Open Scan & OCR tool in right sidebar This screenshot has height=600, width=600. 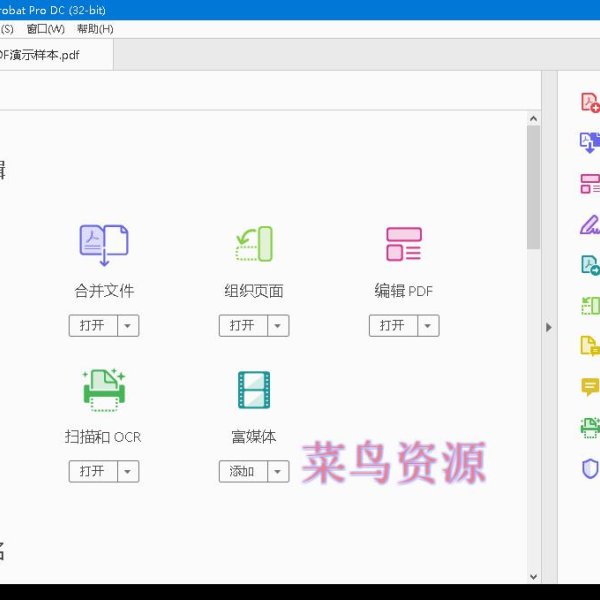coord(590,427)
